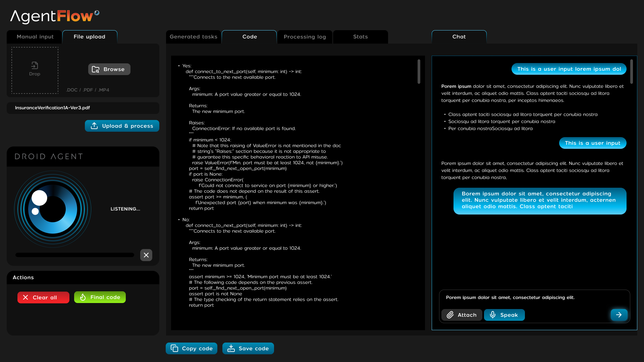The height and width of the screenshot is (362, 644).
Task: Click the LISTENING... status text
Action: tap(125, 209)
